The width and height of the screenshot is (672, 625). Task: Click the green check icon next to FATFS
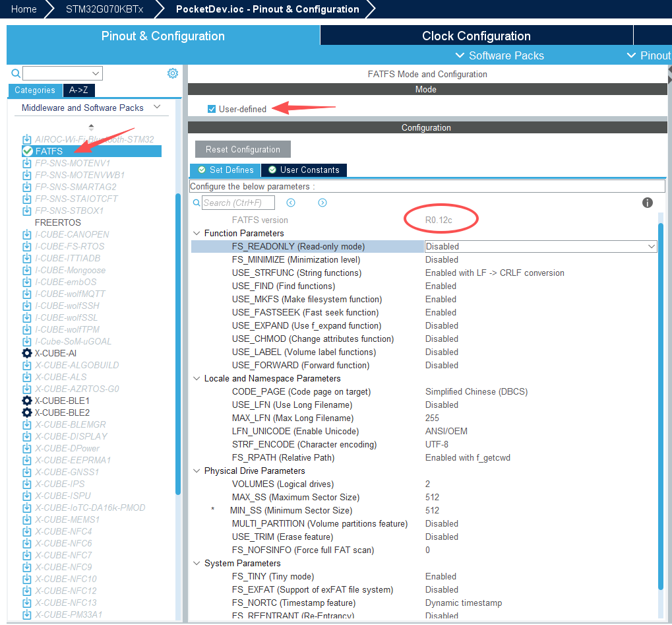point(28,151)
